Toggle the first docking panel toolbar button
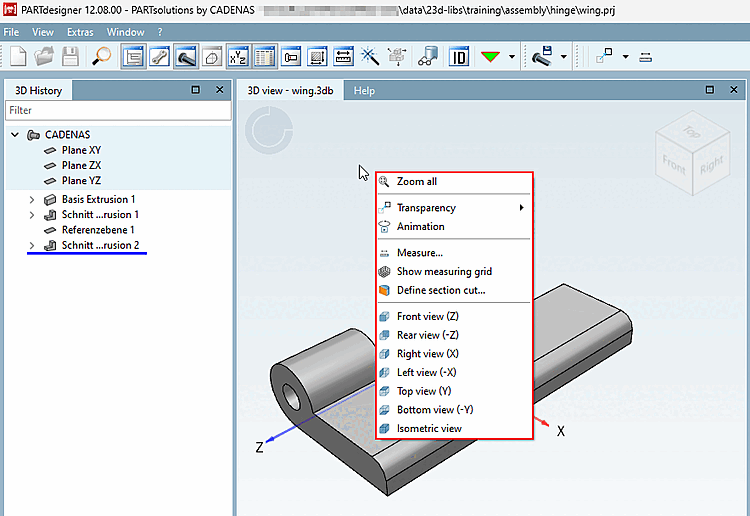The image size is (750, 516). tap(133, 56)
